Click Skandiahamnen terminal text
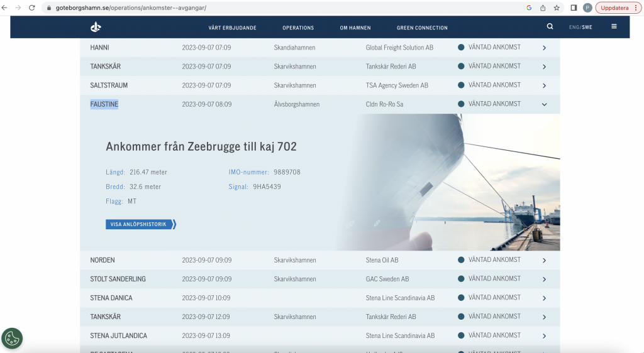This screenshot has height=353, width=644. (x=295, y=48)
